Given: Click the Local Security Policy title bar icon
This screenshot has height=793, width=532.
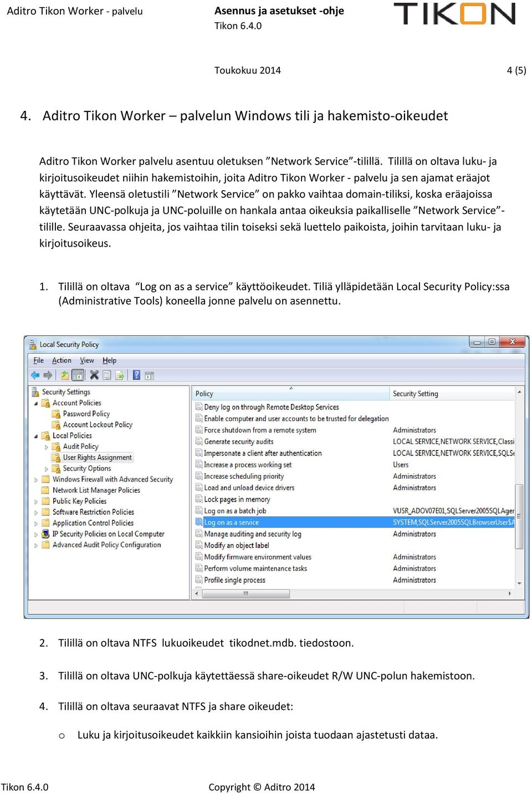Looking at the screenshot, I should (33, 344).
